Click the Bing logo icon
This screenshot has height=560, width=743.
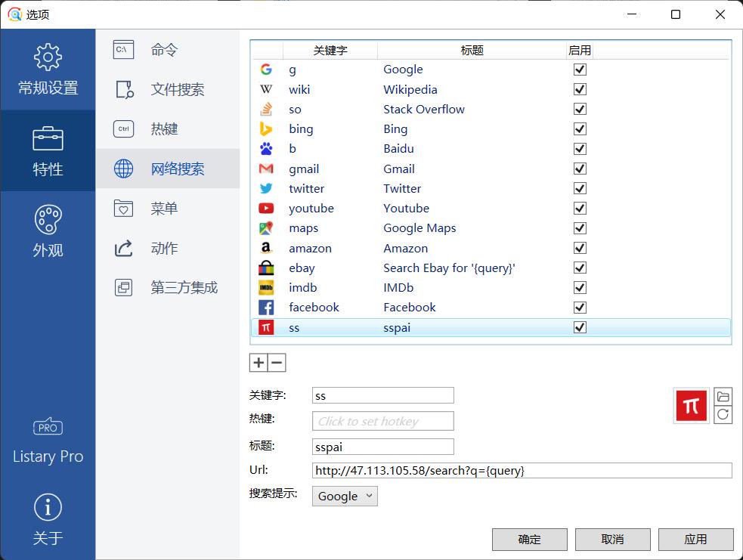point(266,129)
